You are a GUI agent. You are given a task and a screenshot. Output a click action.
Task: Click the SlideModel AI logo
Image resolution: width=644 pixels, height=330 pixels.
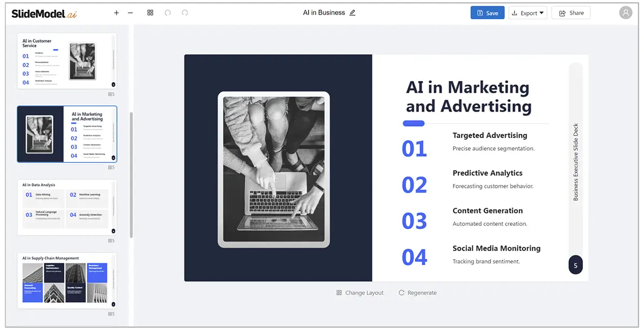click(45, 13)
